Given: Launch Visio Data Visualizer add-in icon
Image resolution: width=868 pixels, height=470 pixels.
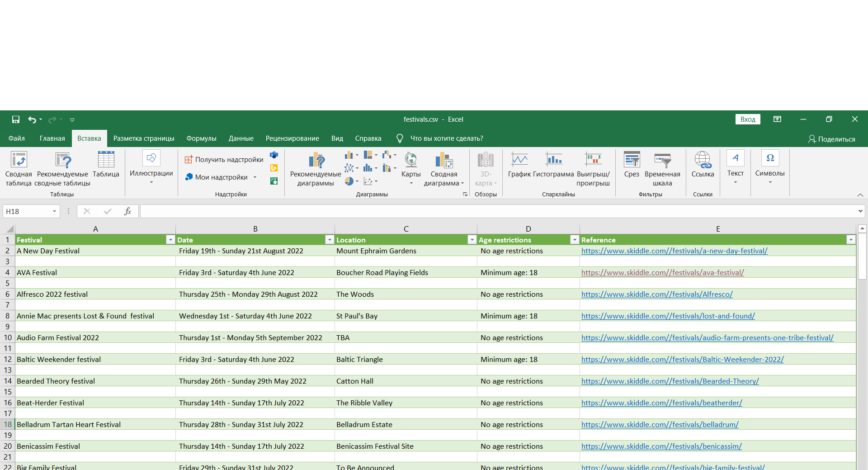Looking at the screenshot, I should (274, 155).
